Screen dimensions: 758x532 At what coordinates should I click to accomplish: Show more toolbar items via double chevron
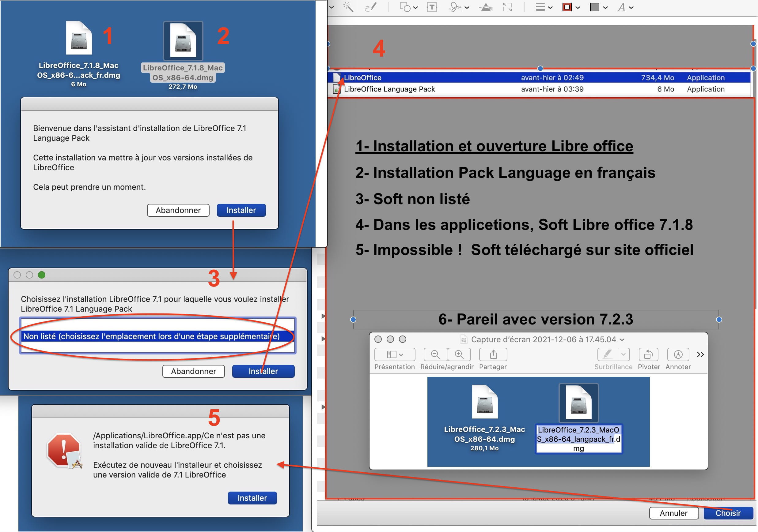click(700, 354)
